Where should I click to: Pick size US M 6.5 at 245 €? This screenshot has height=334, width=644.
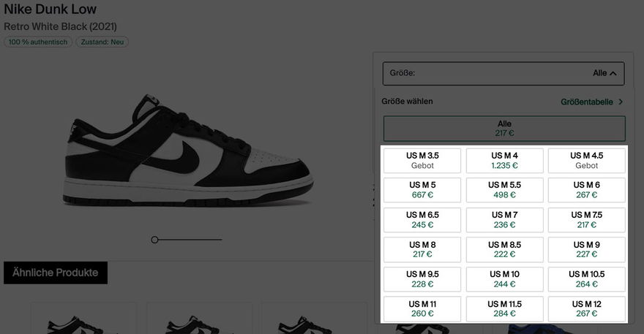click(x=422, y=220)
